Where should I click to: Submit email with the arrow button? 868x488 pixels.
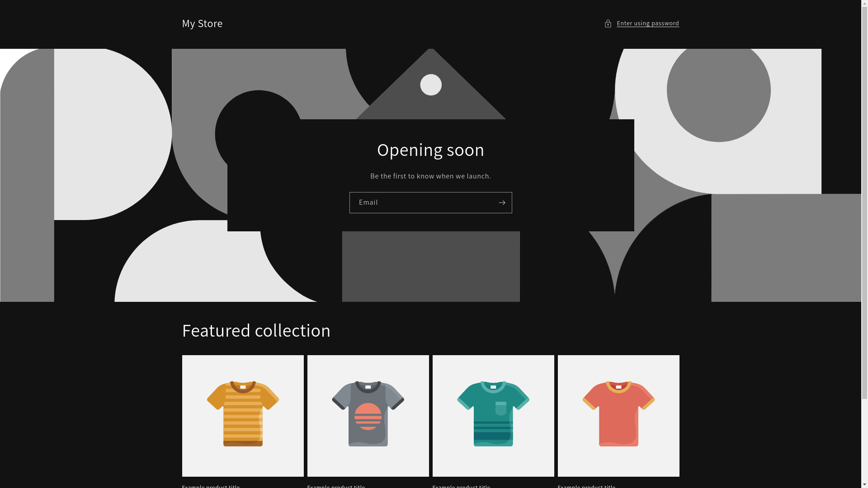click(x=502, y=202)
